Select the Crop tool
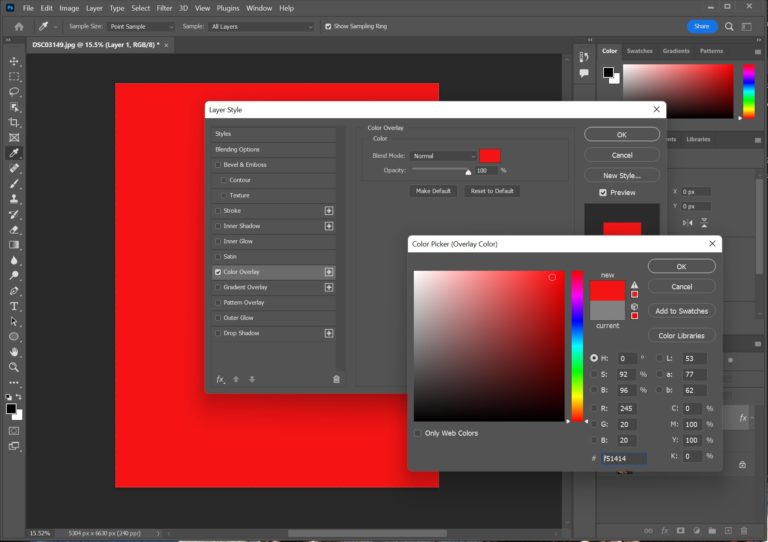This screenshot has height=542, width=768. (x=14, y=122)
